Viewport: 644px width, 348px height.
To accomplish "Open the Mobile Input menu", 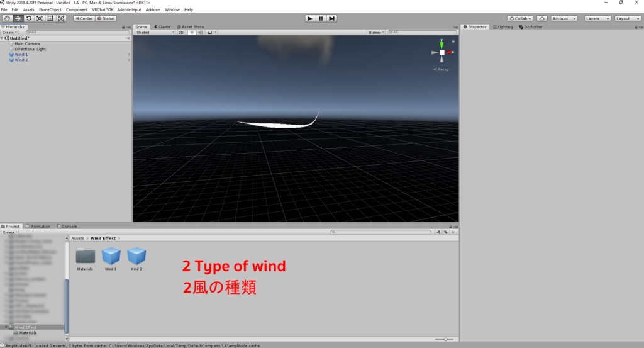I will [x=130, y=9].
